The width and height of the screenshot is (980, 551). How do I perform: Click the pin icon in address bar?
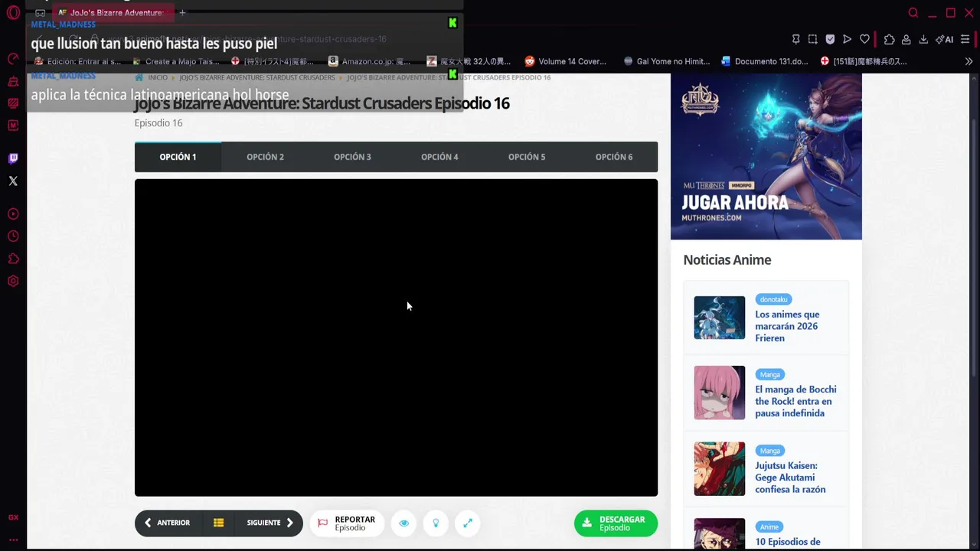795,39
